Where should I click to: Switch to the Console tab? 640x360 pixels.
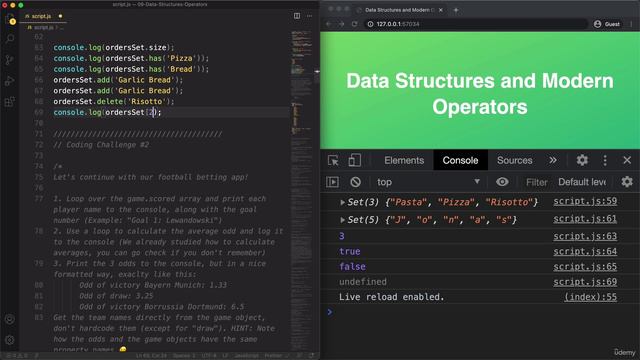click(x=460, y=160)
